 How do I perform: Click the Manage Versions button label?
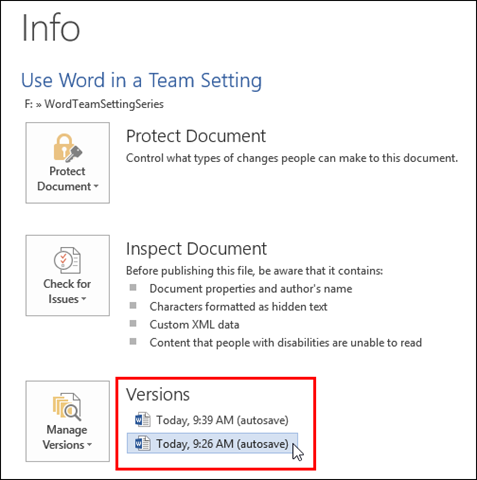click(67, 437)
